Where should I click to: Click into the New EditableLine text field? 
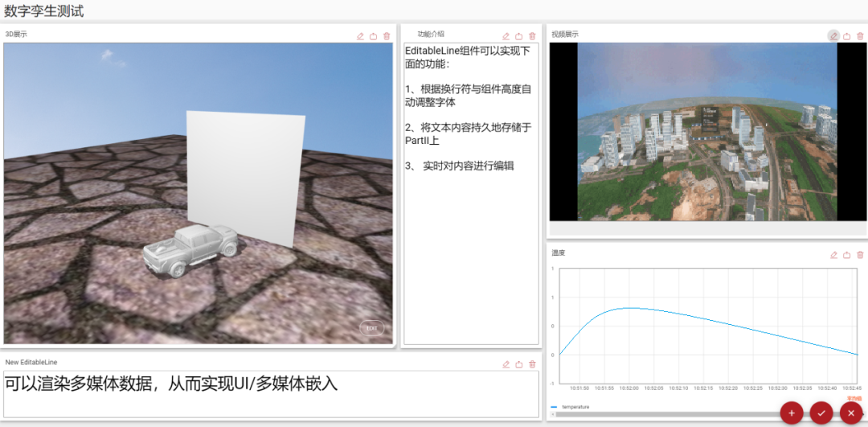pos(270,394)
